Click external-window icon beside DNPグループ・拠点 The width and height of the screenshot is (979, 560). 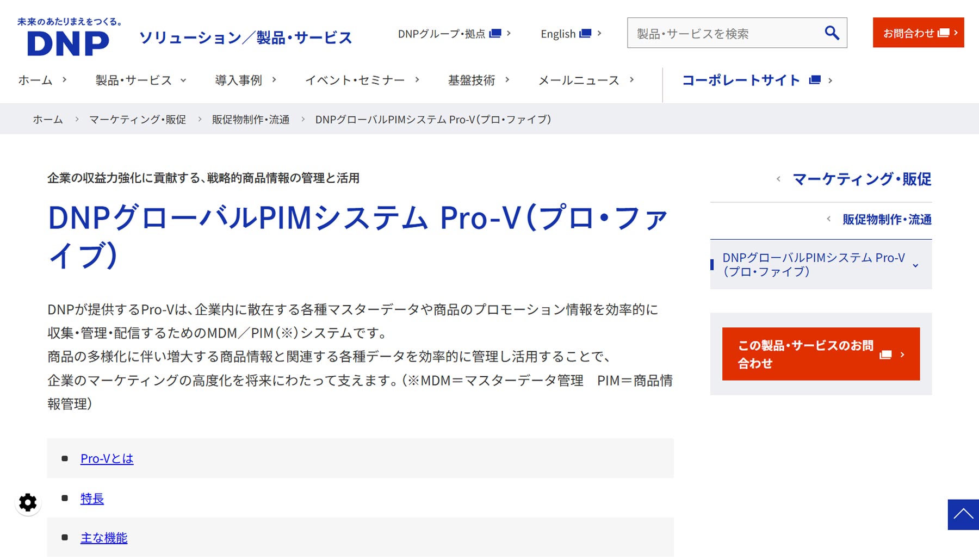(x=495, y=34)
